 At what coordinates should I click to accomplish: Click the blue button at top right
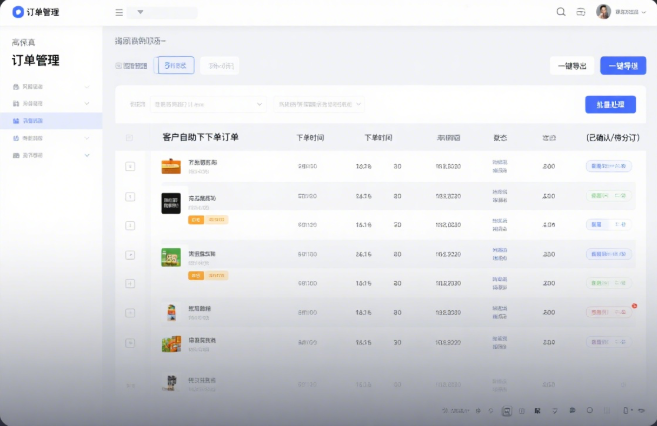tap(622, 66)
